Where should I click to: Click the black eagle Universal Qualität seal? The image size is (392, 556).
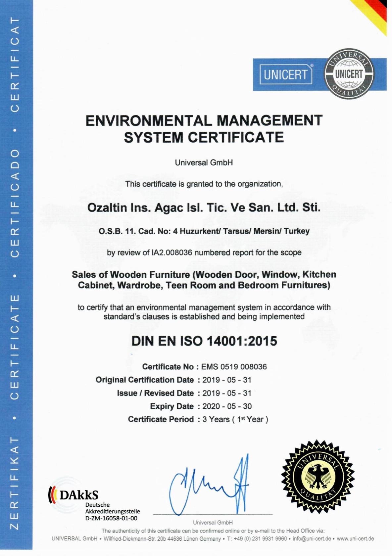(x=318, y=477)
